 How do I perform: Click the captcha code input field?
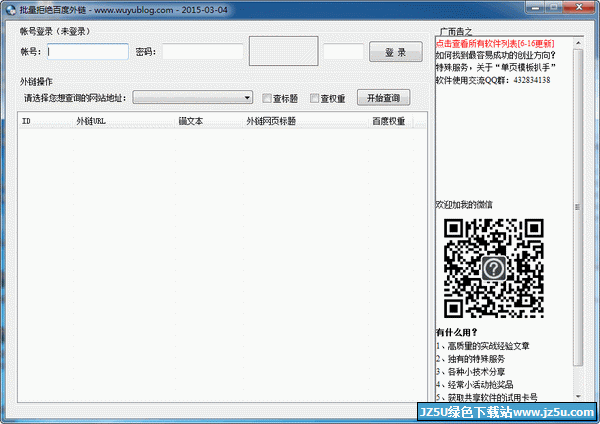tap(343, 51)
